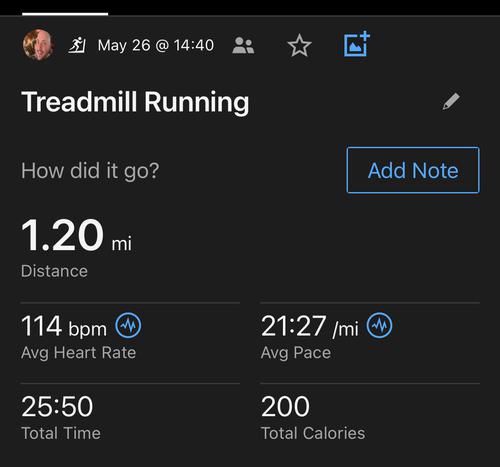Image resolution: width=500 pixels, height=467 pixels.
Task: Add a photo with the image icon
Action: (x=357, y=44)
